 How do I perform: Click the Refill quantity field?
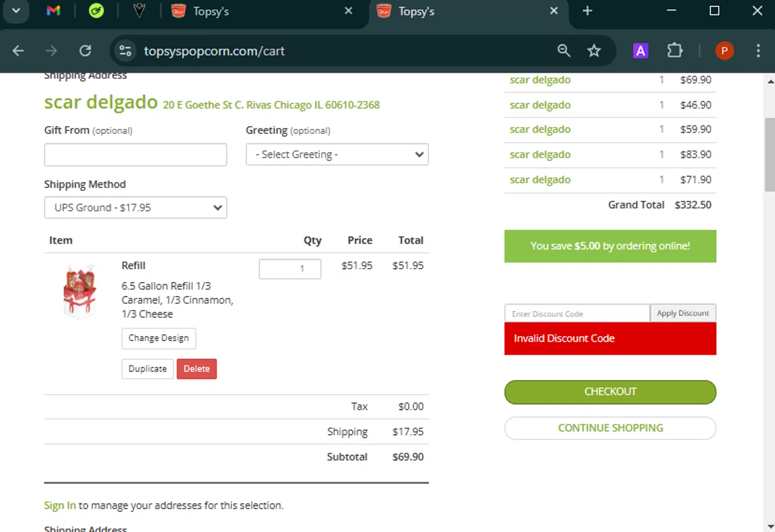(290, 269)
